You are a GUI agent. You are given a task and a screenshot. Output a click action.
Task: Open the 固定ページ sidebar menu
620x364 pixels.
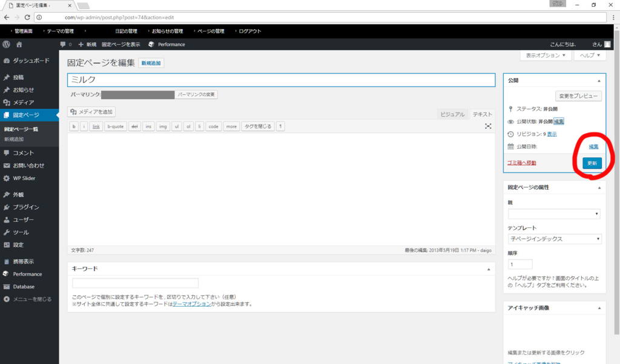click(x=29, y=115)
